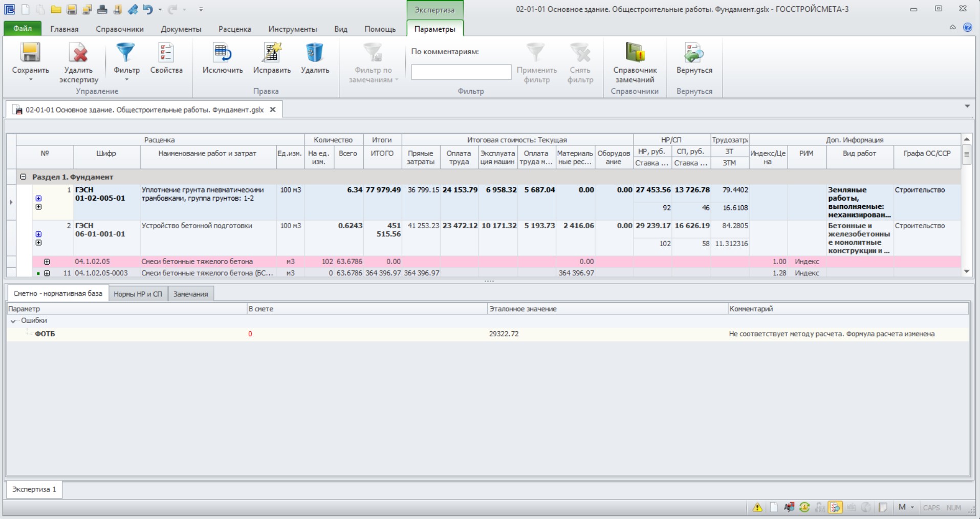Click the Экспертиза 1 bottom tab
Image resolution: width=980 pixels, height=519 pixels.
[x=34, y=489]
